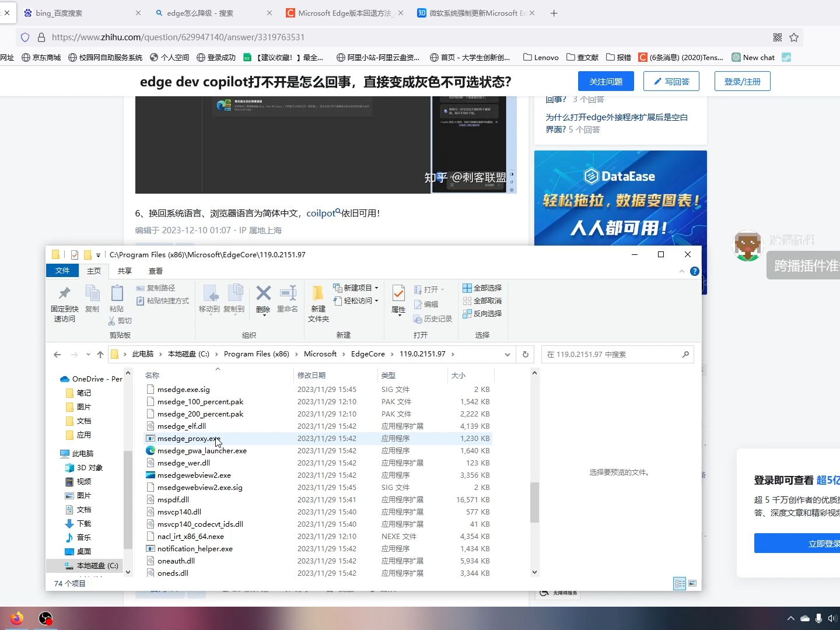This screenshot has height=630, width=840.
Task: Click the Copy icon in the ribbon
Action: [92, 293]
